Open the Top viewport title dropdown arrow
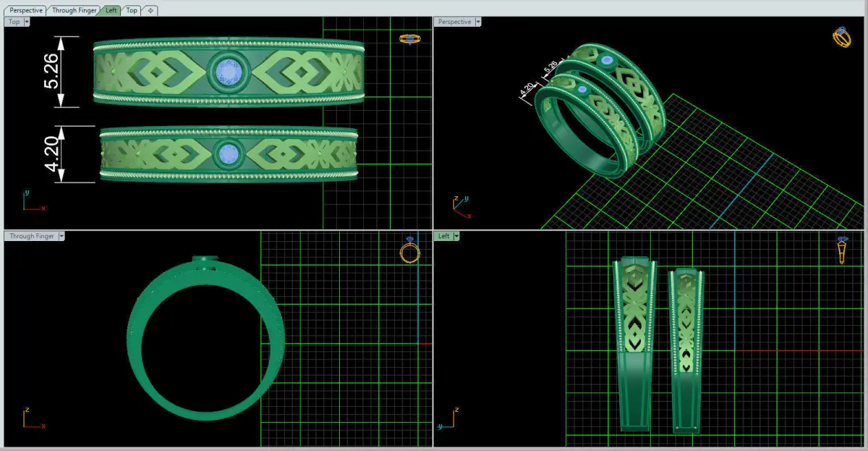The height and width of the screenshot is (451, 868). (27, 22)
